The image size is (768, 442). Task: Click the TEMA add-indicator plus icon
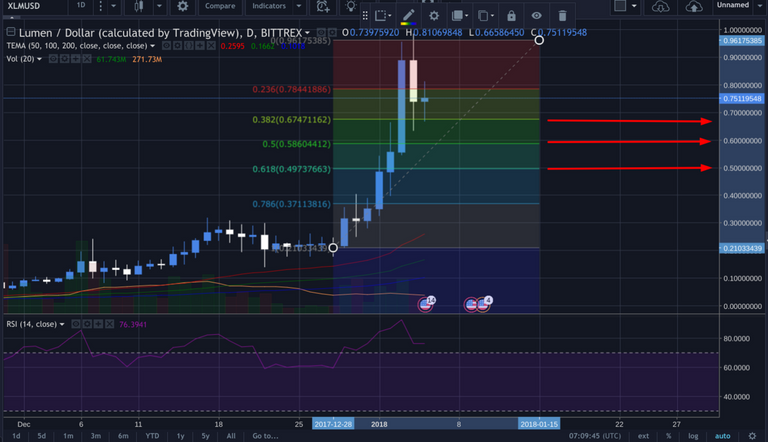[200, 46]
